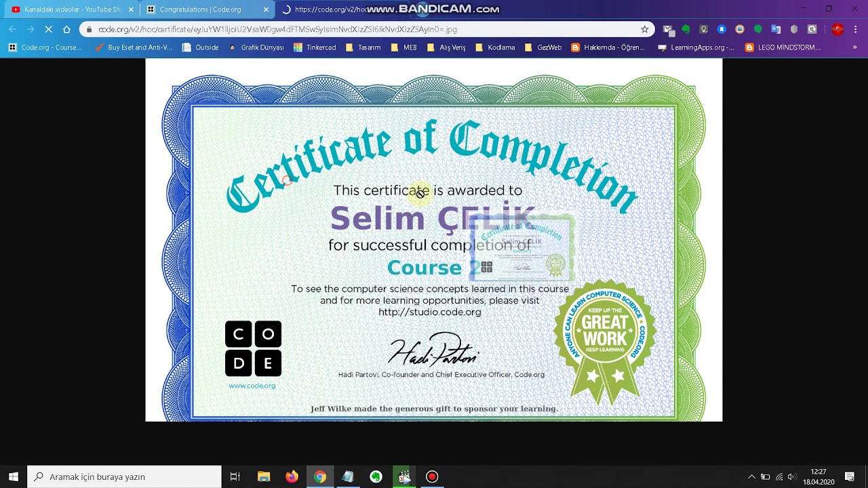Click the CODE logo on the certificate
This screenshot has width=868, height=488.
point(253,348)
